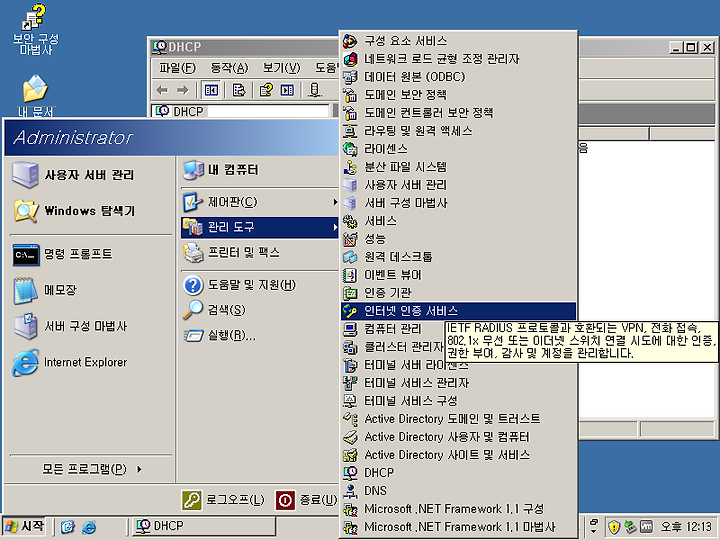
Task: Select DHCP root node in tree
Action: pos(180,111)
